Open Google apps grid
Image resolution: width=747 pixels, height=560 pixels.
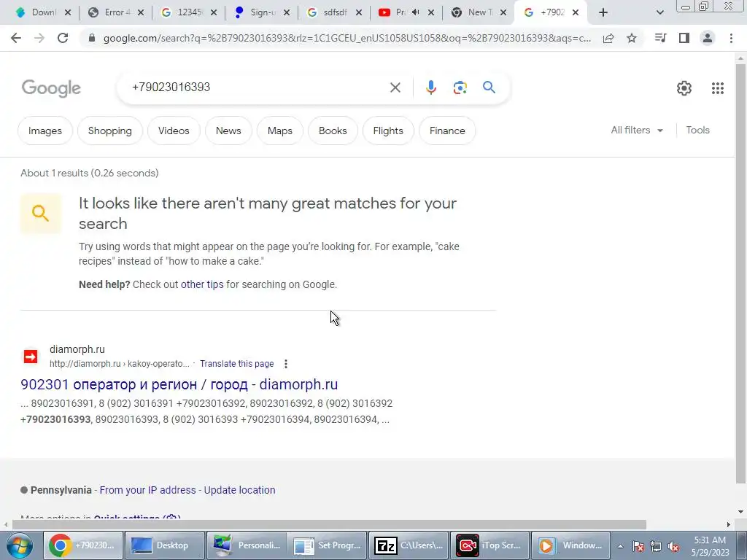click(x=718, y=88)
